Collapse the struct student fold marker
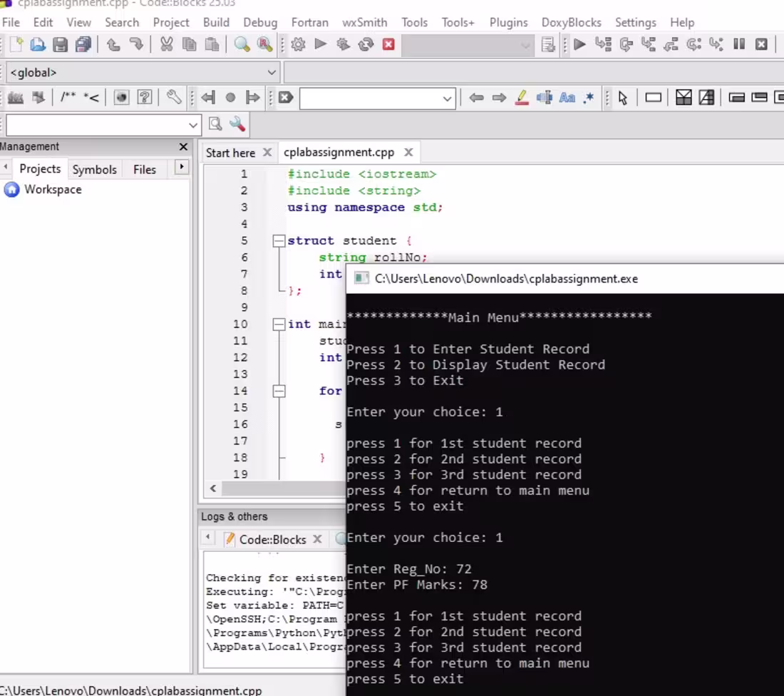Screen dimensions: 784x696 279,240
